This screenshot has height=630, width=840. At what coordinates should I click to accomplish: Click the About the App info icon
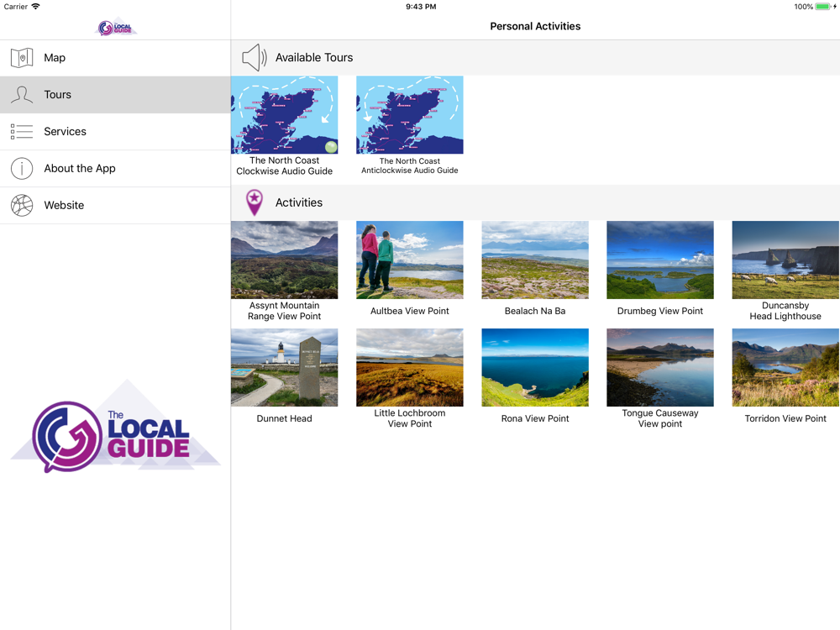22,168
